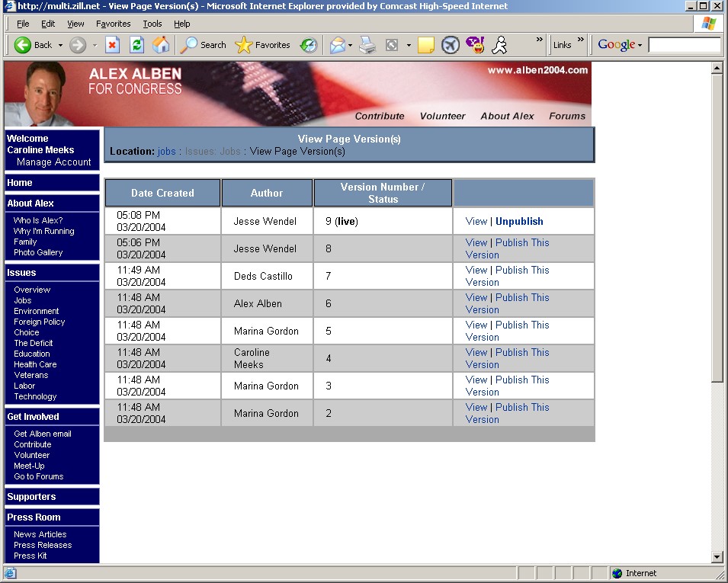Open the Tools menu

coord(152,24)
